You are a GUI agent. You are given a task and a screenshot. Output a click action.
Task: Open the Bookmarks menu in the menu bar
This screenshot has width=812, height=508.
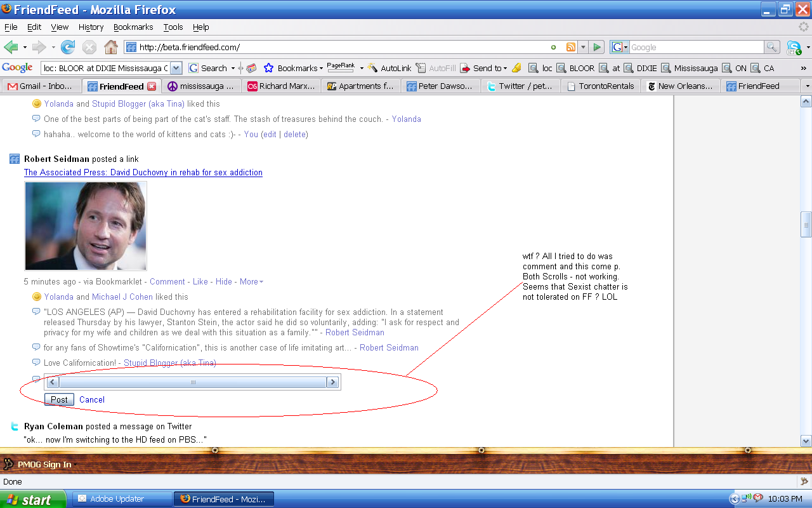(x=133, y=27)
